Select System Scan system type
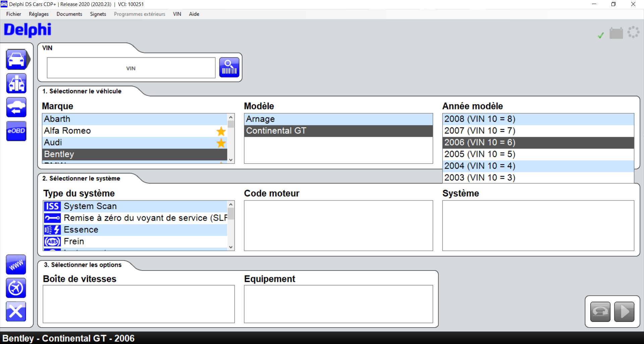644x344 pixels. 136,206
